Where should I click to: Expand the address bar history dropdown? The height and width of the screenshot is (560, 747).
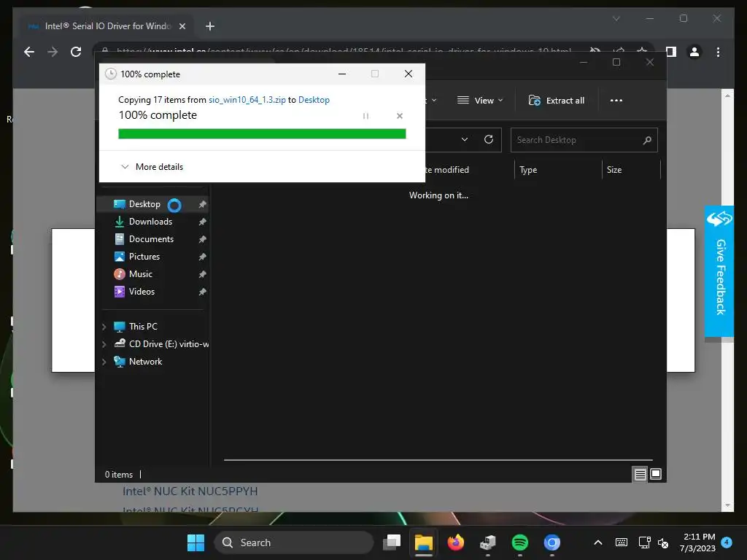click(465, 139)
